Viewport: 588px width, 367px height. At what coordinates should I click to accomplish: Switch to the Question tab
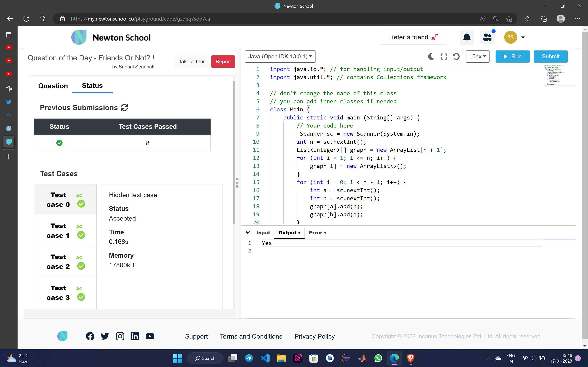tap(53, 86)
